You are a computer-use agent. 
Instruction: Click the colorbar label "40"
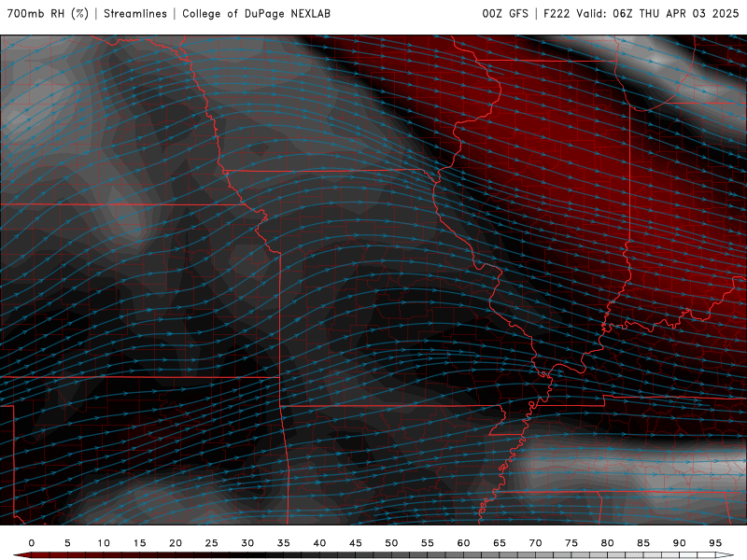[x=319, y=543]
